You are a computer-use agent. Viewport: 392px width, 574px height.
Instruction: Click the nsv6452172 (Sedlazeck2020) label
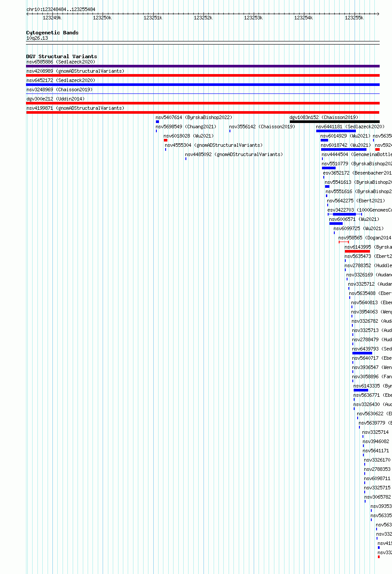61,80
